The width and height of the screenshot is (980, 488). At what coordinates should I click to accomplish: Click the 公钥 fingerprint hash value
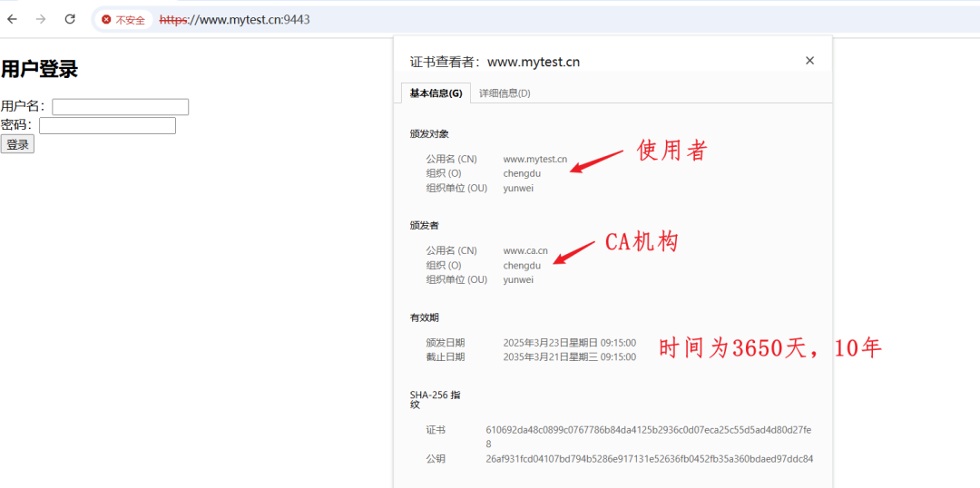click(649, 459)
